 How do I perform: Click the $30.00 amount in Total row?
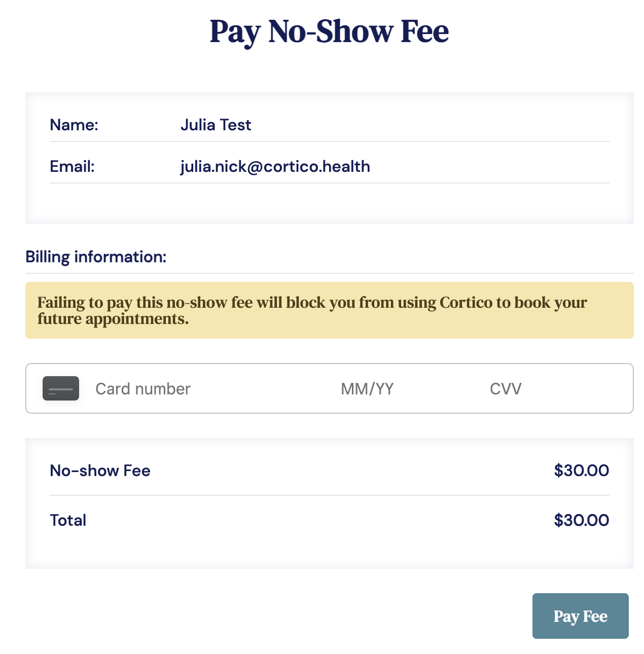coord(581,520)
